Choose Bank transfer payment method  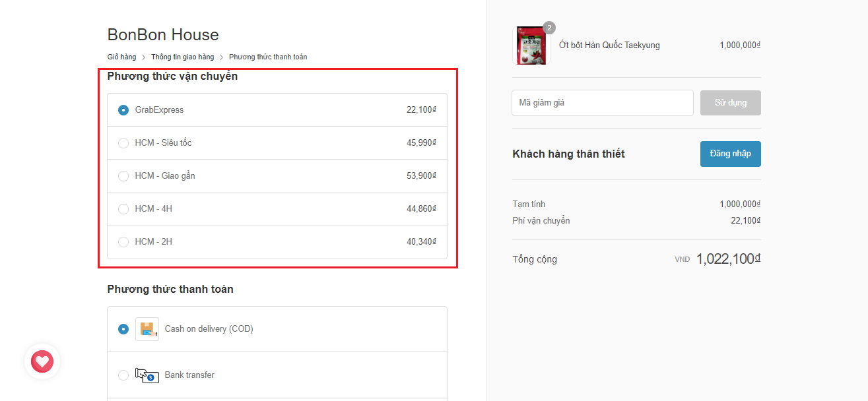click(123, 375)
